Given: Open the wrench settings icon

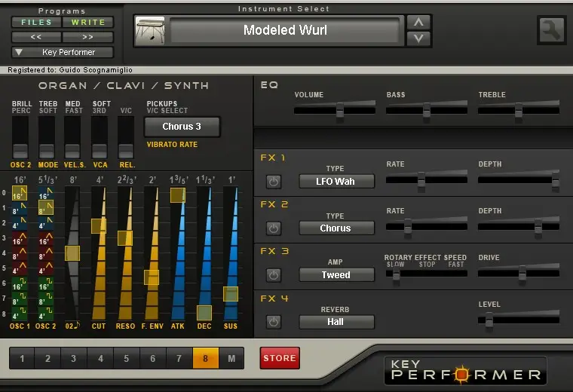Looking at the screenshot, I should click(x=551, y=30).
